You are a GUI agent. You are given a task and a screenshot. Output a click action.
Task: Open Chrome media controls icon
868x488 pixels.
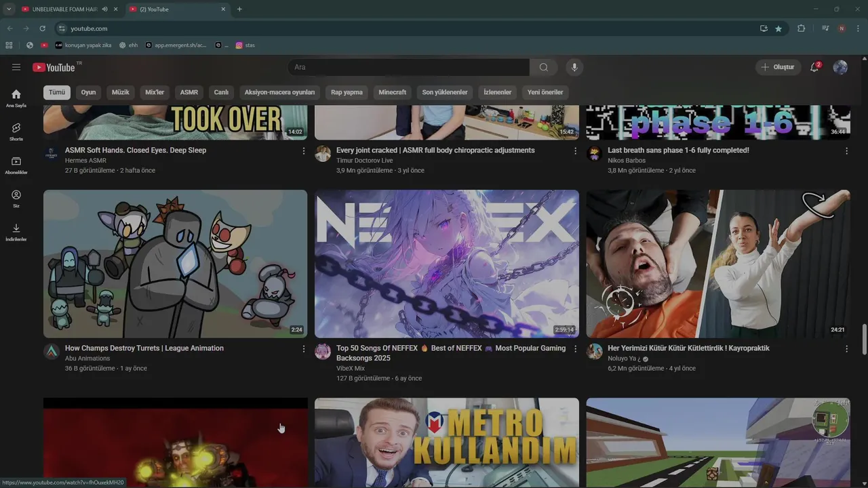tap(825, 28)
